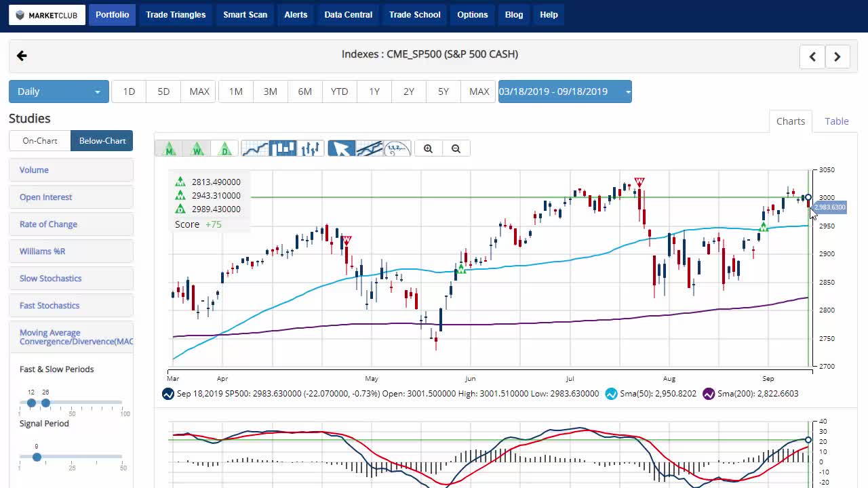Zoom in on the chart
Viewport: 868px width, 488px height.
(x=428, y=148)
